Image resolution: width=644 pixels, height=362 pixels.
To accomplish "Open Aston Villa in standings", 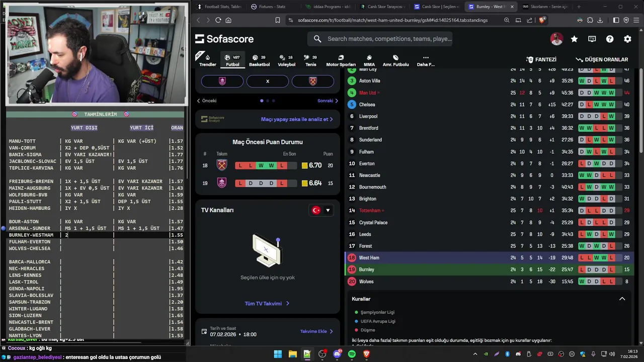I will point(490,81).
